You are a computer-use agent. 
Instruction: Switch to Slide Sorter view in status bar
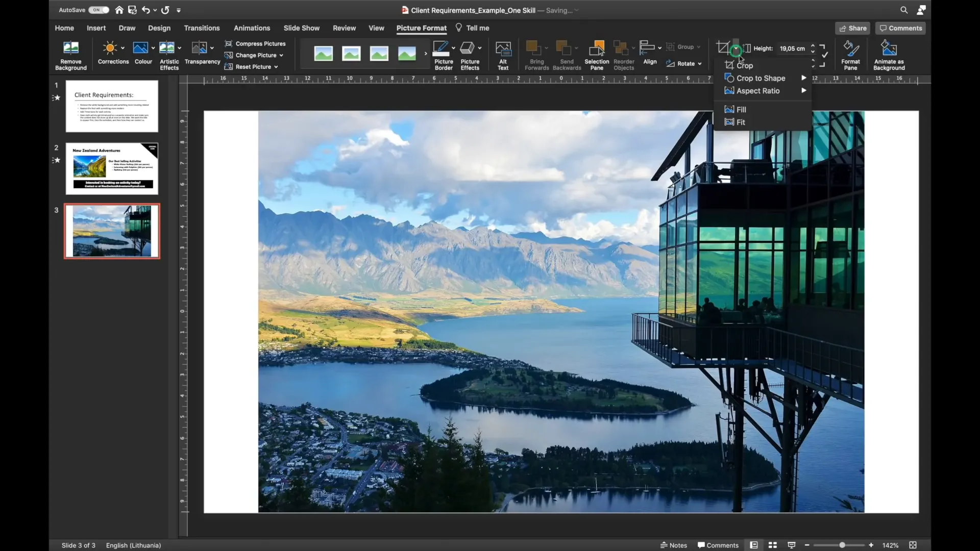click(772, 545)
